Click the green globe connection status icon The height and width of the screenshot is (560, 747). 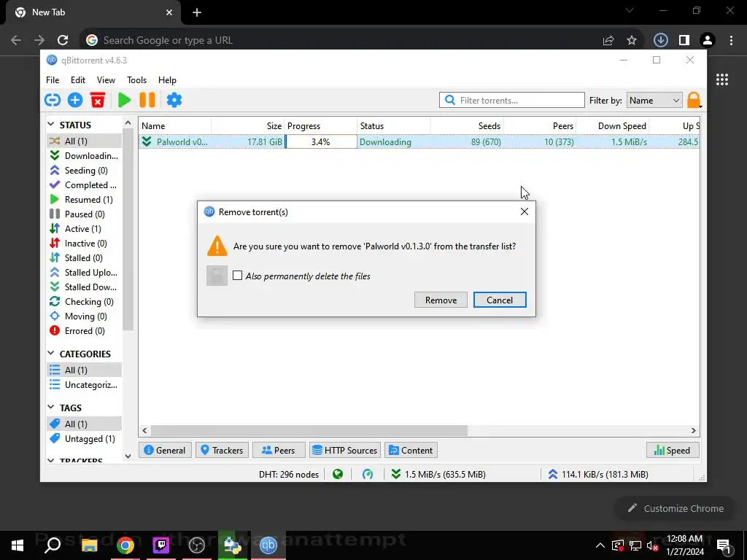coord(338,474)
